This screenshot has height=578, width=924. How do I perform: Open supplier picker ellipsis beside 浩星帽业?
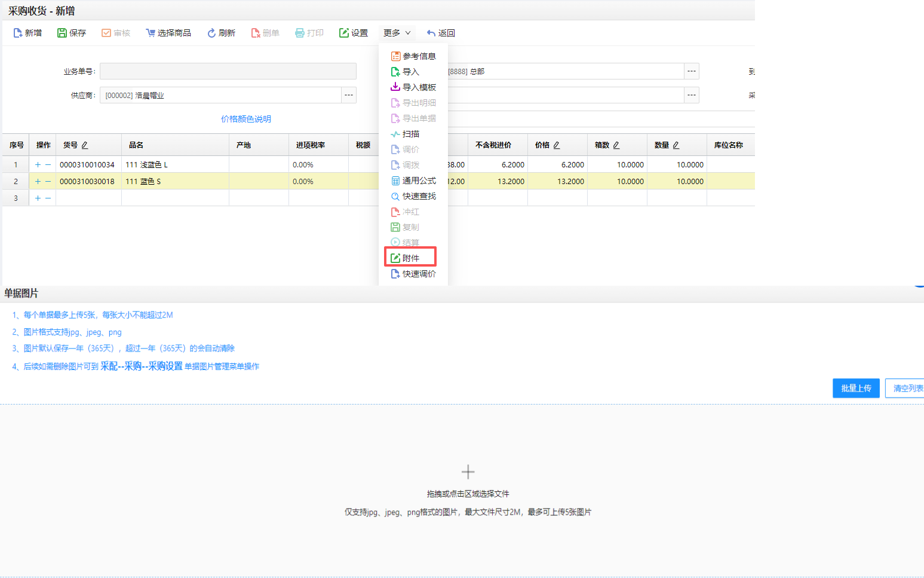tap(349, 95)
